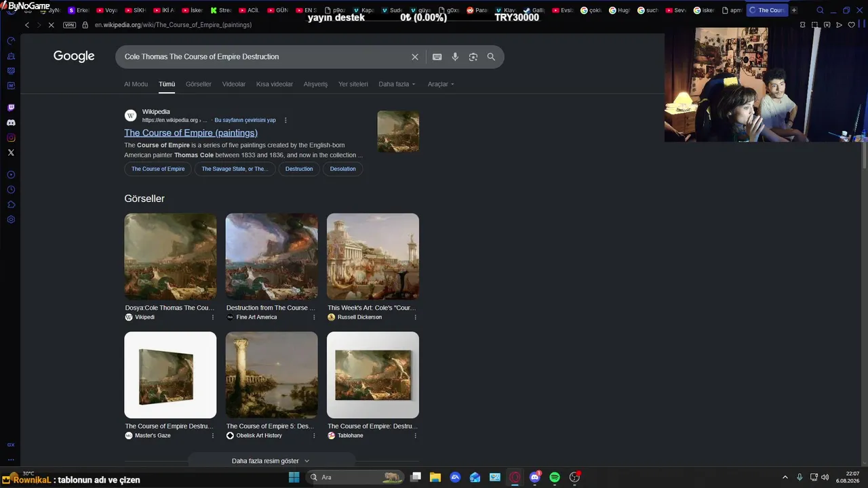
Task: Open the options menu for the Fine Art America image
Action: click(314, 317)
